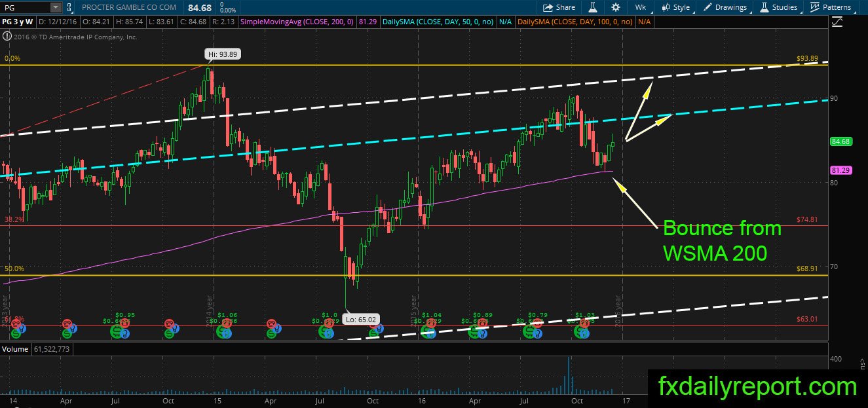Image resolution: width=868 pixels, height=408 pixels.
Task: Click green dividend icon under $1.03 label
Action: (x=580, y=331)
